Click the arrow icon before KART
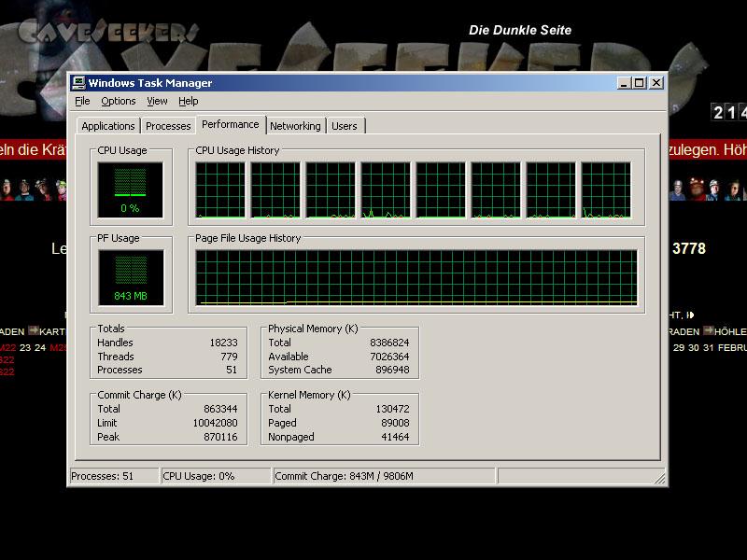 [33, 331]
